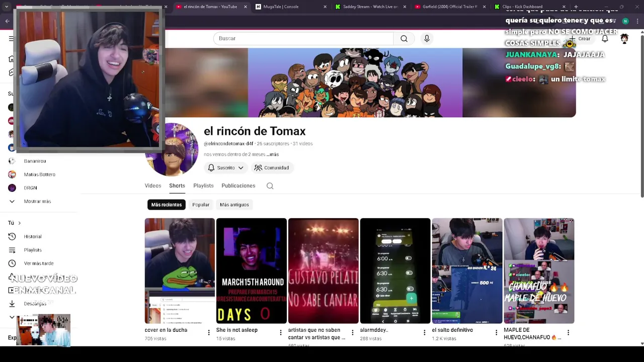Open the YouTube hamburger guide menu
Screen dimensions: 644x362
click(11, 39)
